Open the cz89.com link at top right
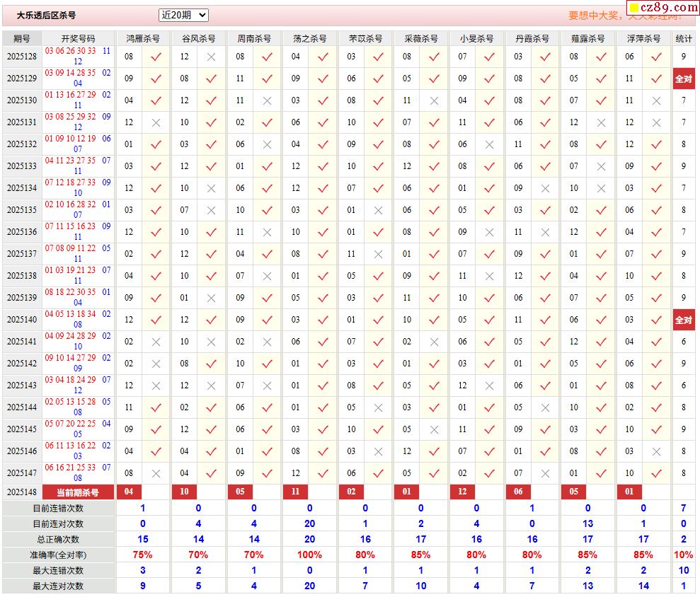 click(667, 8)
